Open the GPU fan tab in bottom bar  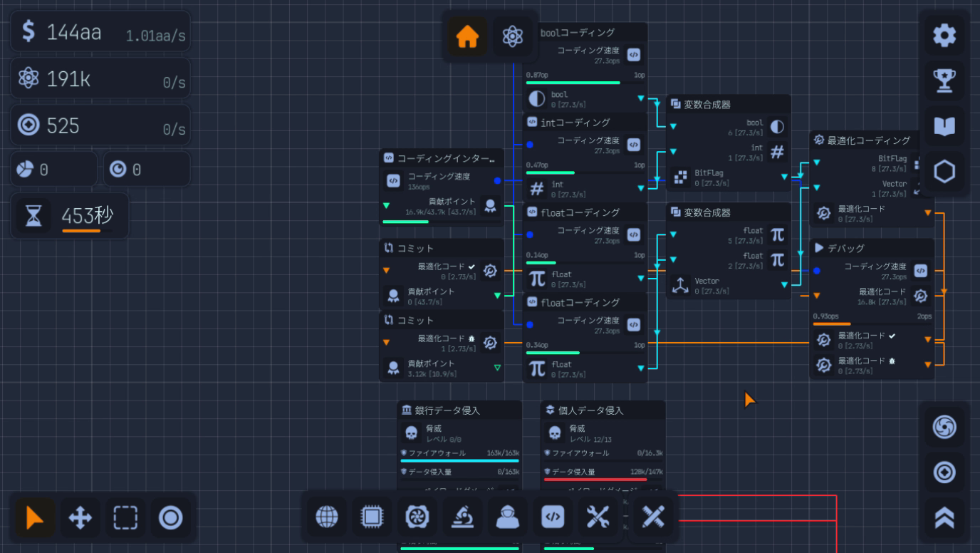pos(417,518)
